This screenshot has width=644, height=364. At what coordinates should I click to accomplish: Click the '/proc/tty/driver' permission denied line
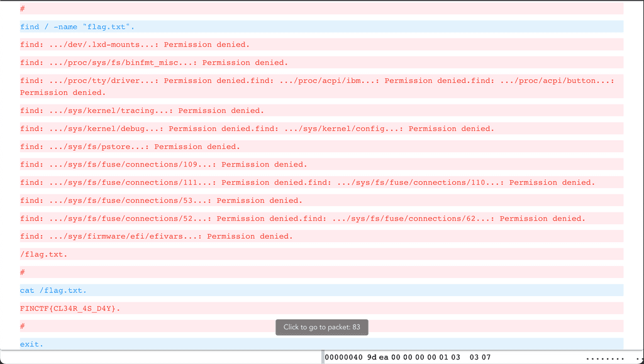tap(126, 80)
